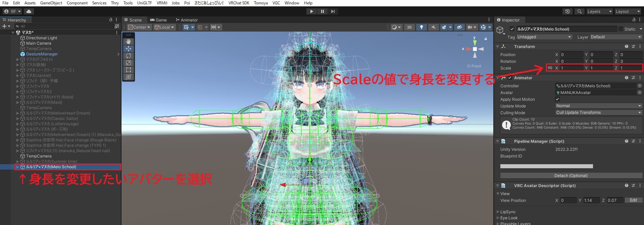This screenshot has width=644, height=225.
Task: Toggle Gizmos display icon
Action: tap(483, 27)
